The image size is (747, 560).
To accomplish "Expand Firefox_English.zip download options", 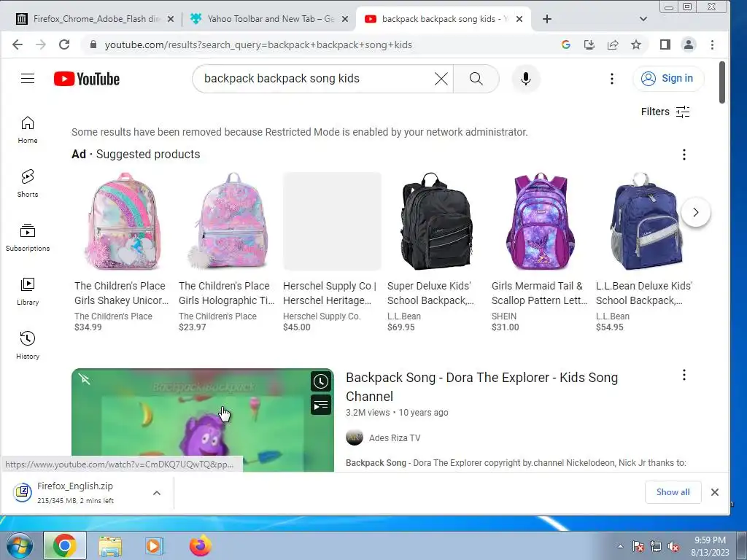I will pos(157,493).
